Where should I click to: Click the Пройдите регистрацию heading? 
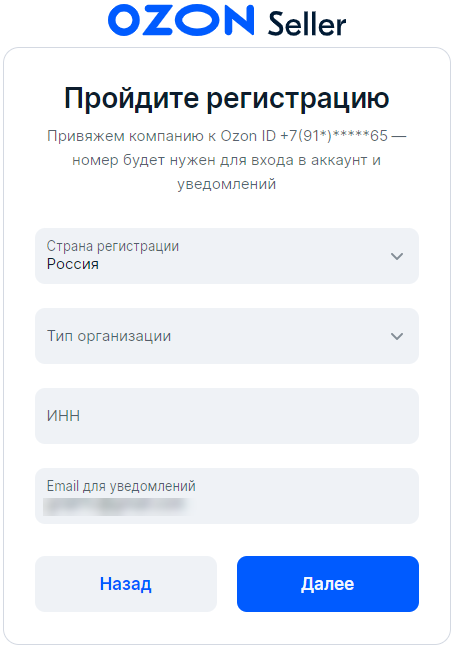point(227,99)
